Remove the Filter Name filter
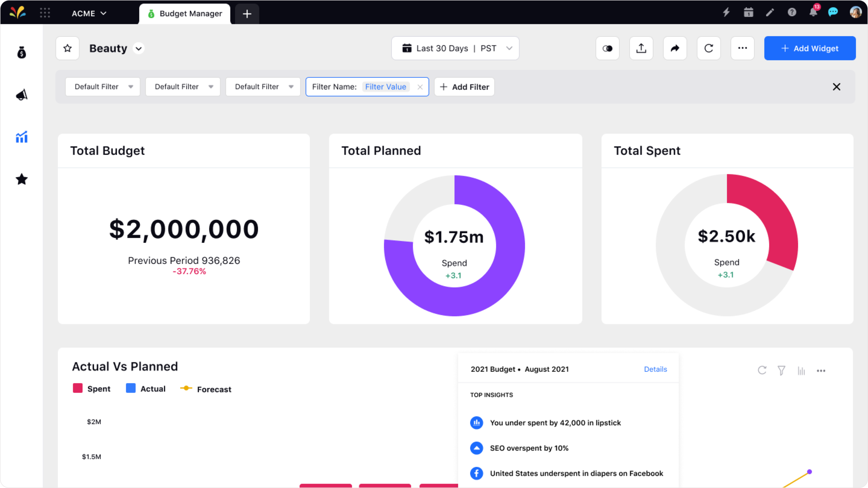 pos(420,87)
